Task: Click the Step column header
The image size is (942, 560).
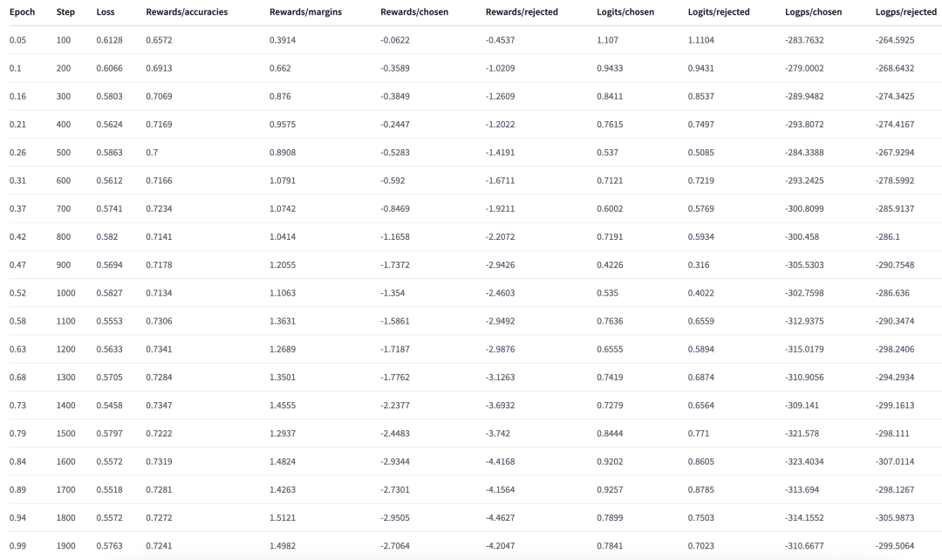Action: coord(65,12)
